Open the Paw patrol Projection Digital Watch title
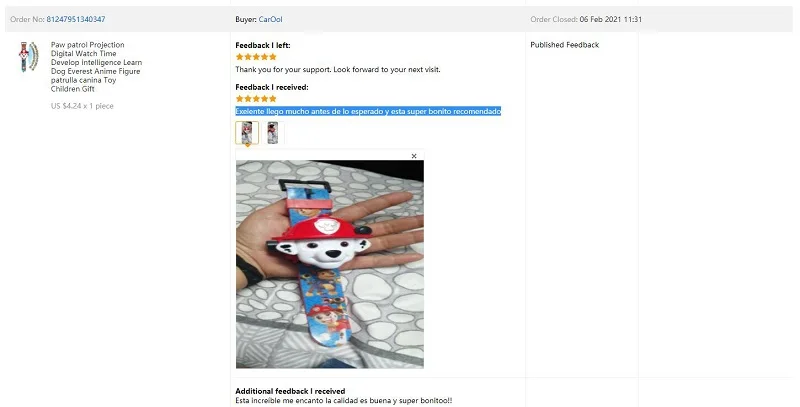This screenshot has height=407, width=800. [x=96, y=67]
